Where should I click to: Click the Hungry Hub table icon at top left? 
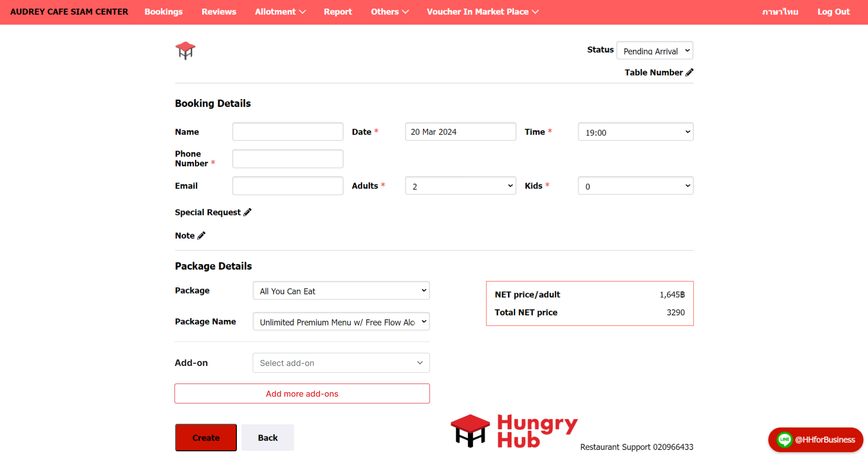pos(185,51)
